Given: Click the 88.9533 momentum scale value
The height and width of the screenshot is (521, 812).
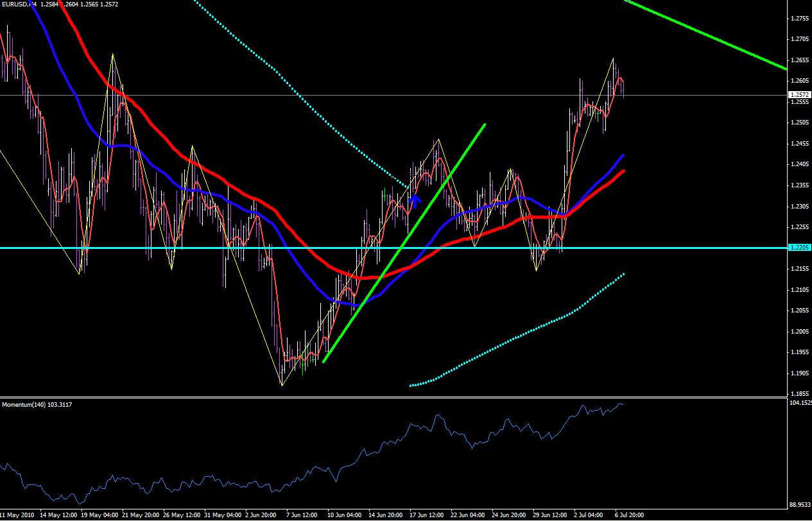Looking at the screenshot, I should pyautogui.click(x=800, y=505).
